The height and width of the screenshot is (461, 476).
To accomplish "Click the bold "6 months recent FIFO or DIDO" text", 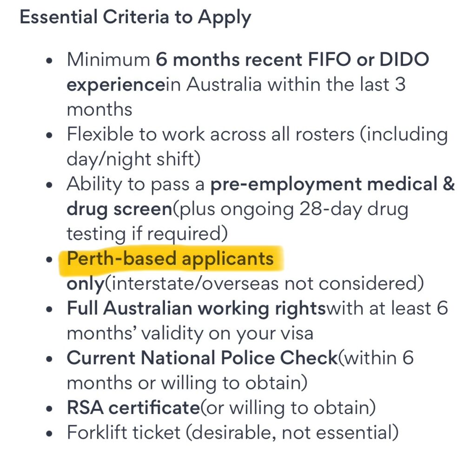I will point(292,60).
